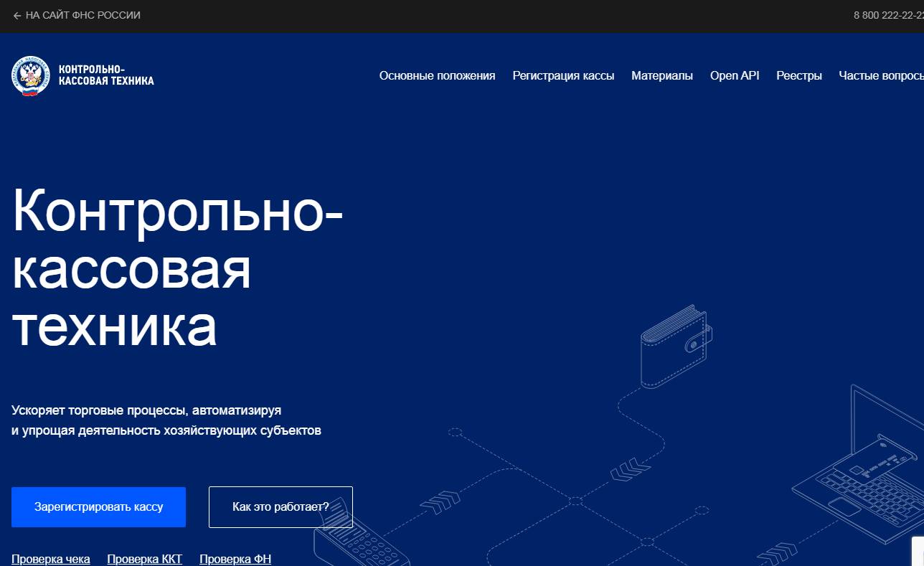Open Основные положения menu item
The image size is (924, 566).
pos(437,75)
